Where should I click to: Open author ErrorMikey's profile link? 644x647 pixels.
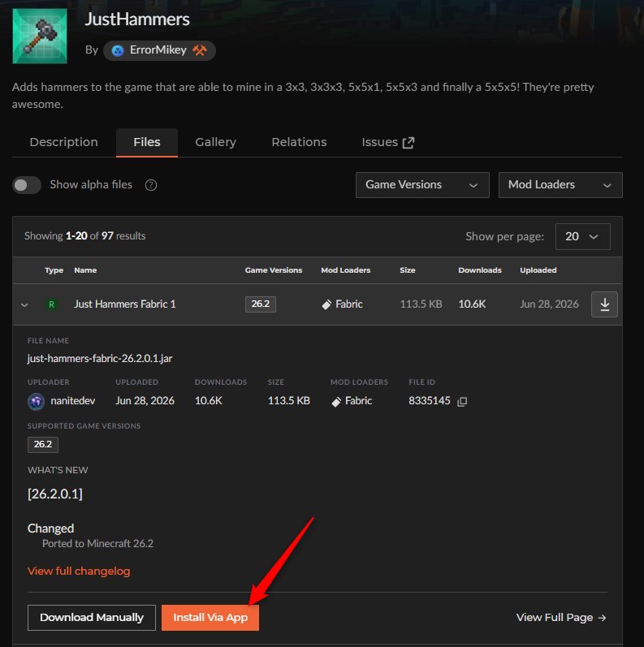click(x=158, y=50)
